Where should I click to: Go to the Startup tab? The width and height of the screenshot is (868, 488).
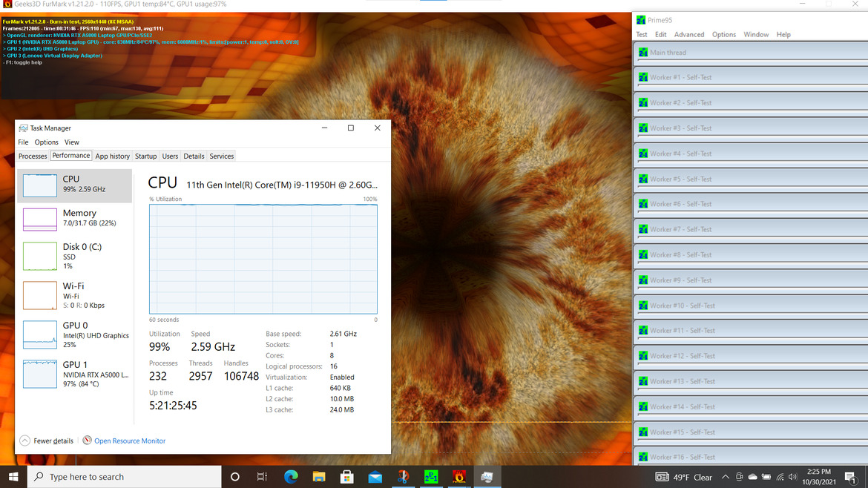pyautogui.click(x=145, y=156)
